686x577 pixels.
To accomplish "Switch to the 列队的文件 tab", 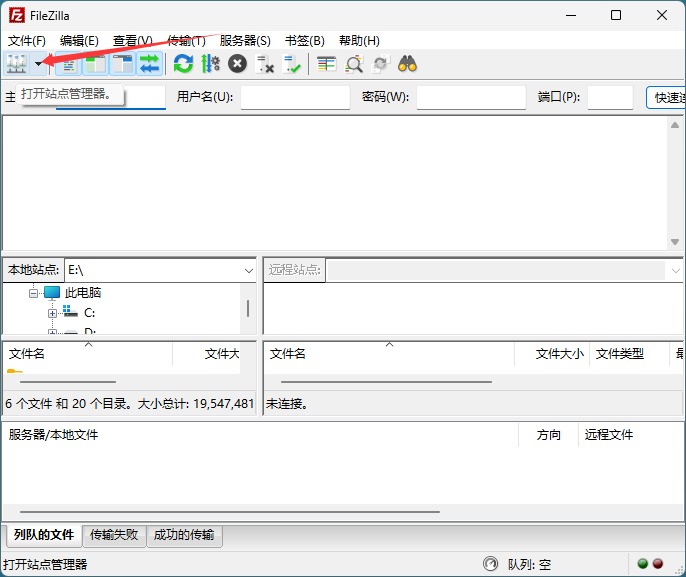I will [44, 535].
